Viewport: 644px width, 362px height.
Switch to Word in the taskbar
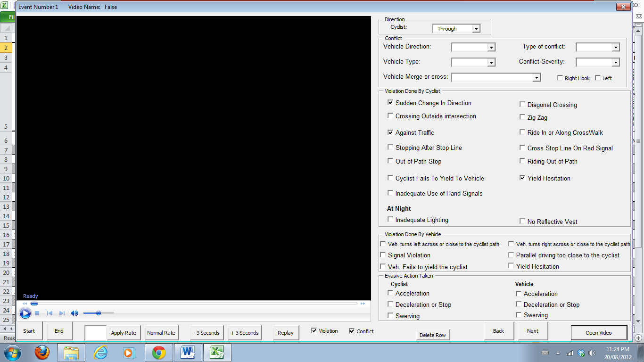pyautogui.click(x=188, y=353)
